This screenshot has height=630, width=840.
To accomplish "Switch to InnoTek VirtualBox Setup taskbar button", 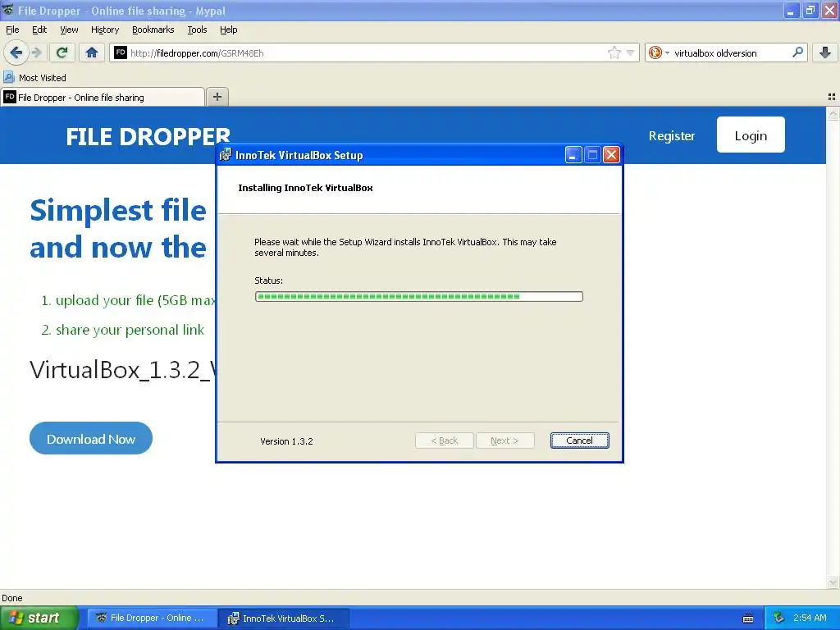I will pyautogui.click(x=285, y=618).
